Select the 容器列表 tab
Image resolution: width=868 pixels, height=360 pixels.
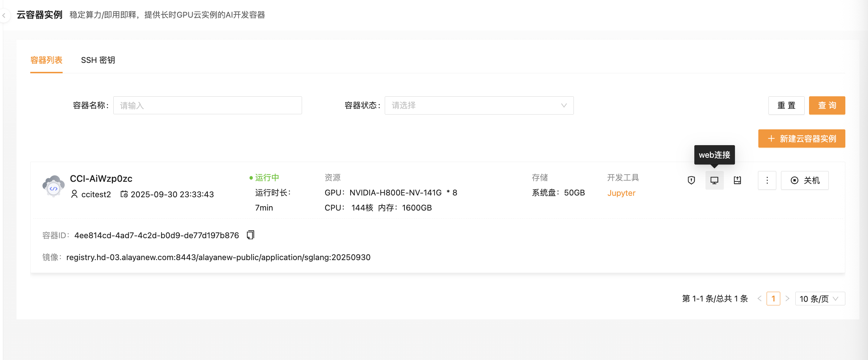(46, 60)
